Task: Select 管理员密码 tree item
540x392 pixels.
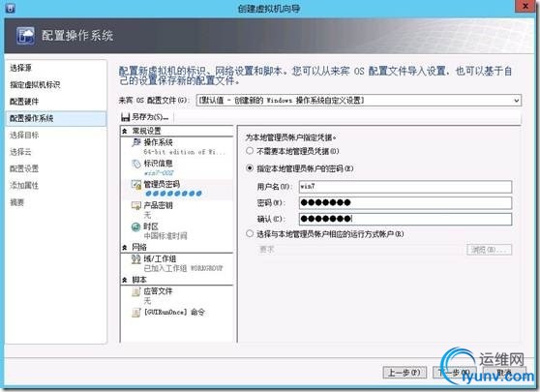Action: pyautogui.click(x=177, y=189)
